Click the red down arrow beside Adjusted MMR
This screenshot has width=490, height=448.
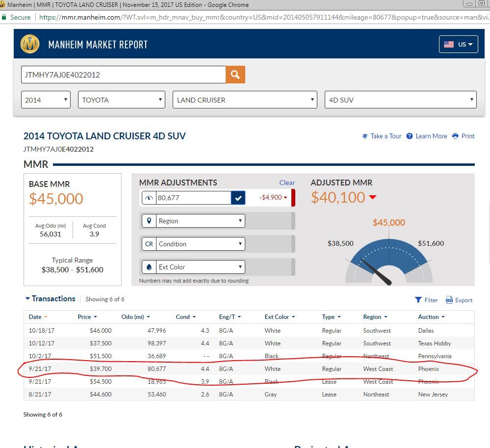[372, 197]
